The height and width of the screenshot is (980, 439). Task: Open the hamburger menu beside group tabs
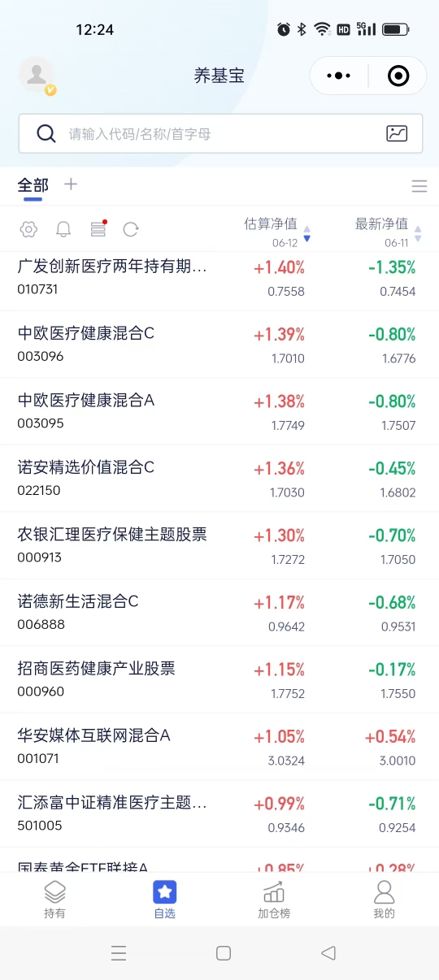419,186
